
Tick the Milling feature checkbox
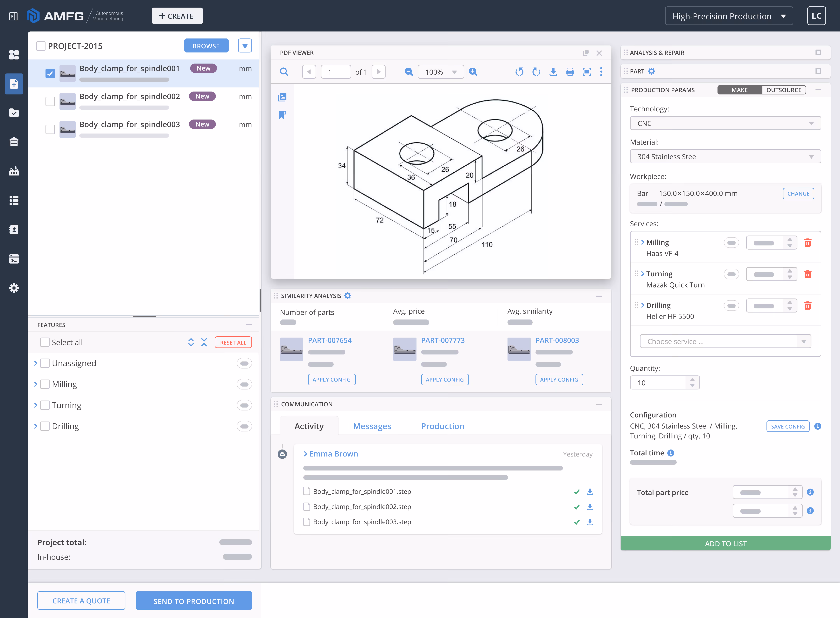(x=45, y=384)
